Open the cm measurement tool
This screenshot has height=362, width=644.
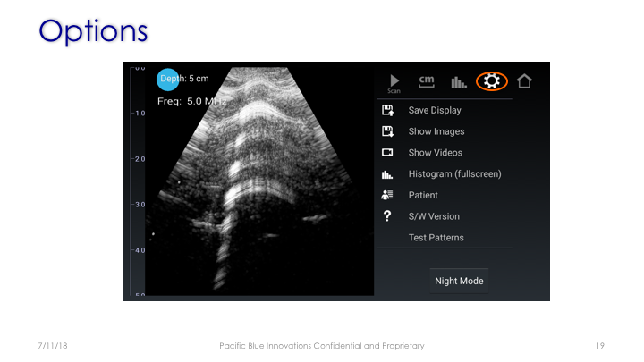click(x=427, y=81)
